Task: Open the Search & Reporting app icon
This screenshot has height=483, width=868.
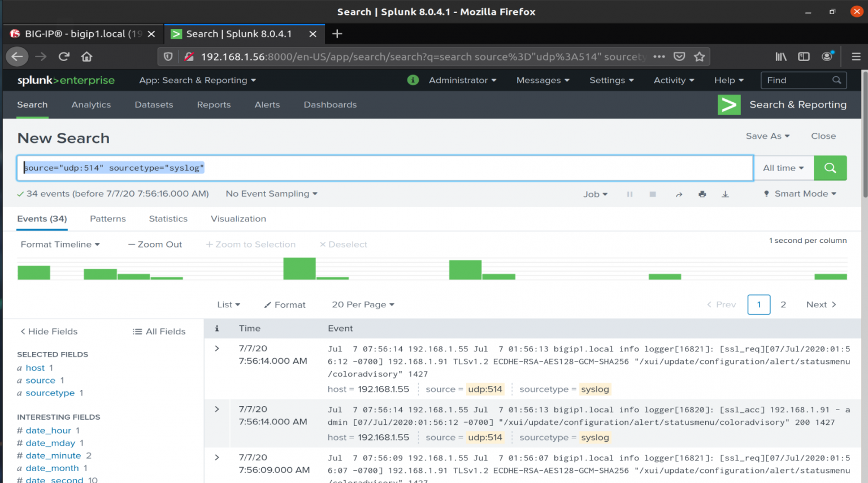Action: click(728, 105)
